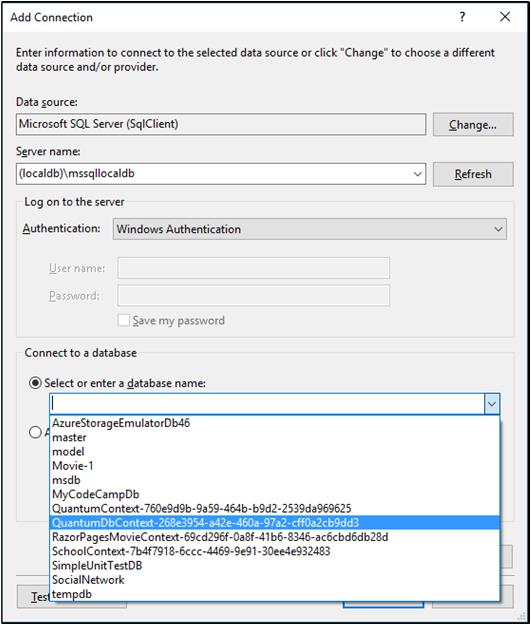Click the Server name text field
The image size is (531, 625).
point(214,174)
